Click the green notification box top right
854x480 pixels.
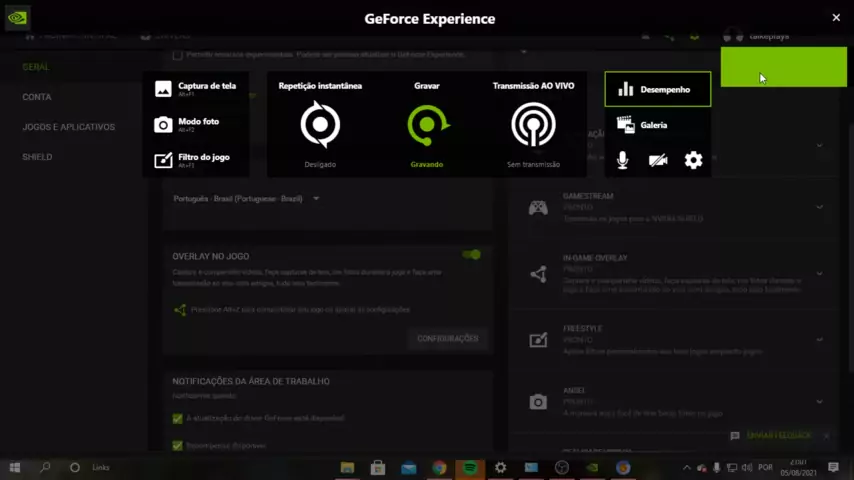[x=784, y=67]
